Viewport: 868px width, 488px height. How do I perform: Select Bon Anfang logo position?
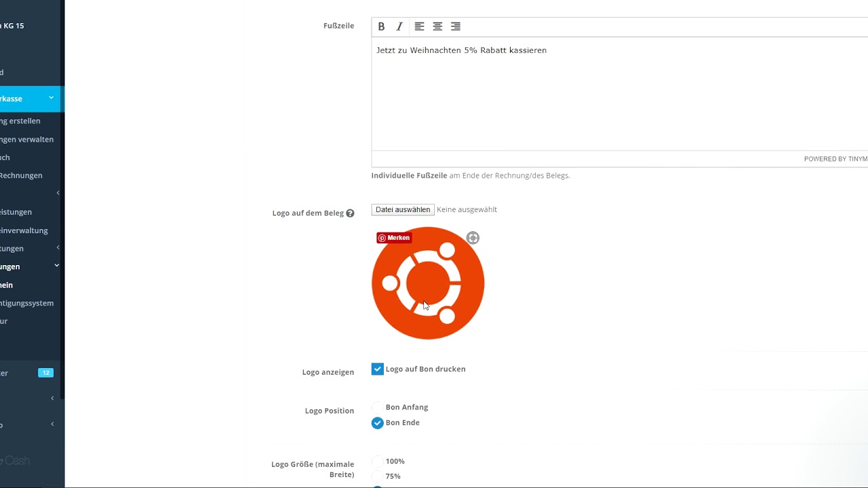378,407
